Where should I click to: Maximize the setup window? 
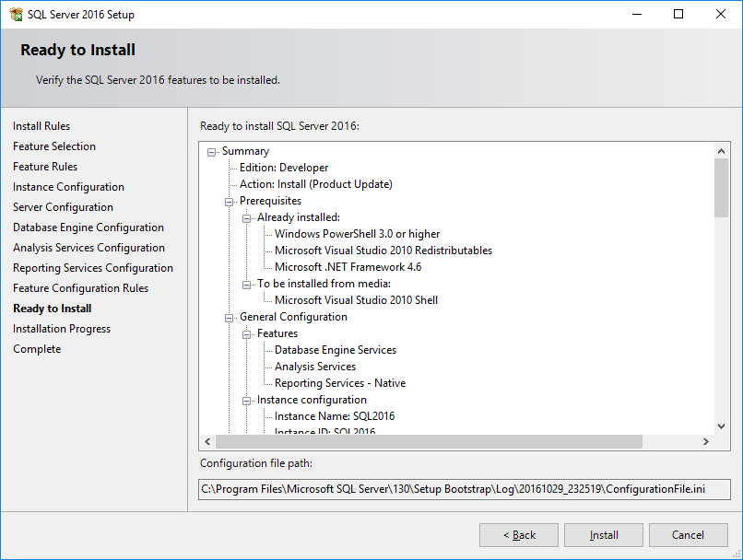[x=678, y=14]
